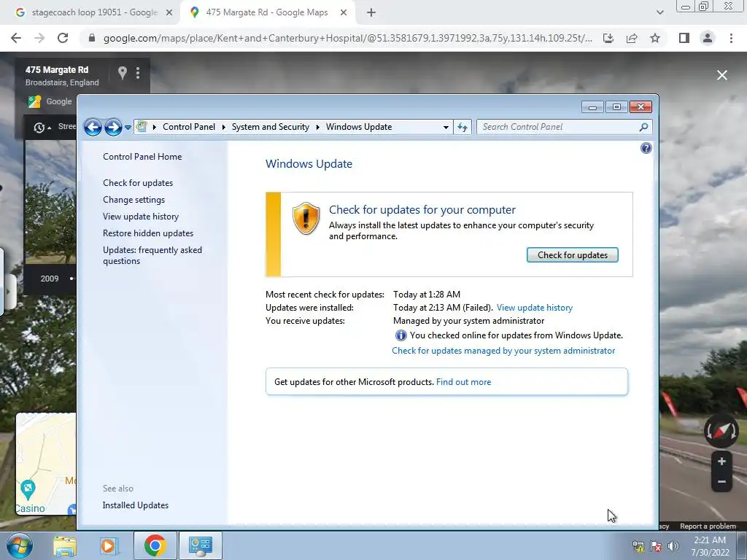Bookmark this page with the star icon
This screenshot has height=560, width=747.
[655, 38]
